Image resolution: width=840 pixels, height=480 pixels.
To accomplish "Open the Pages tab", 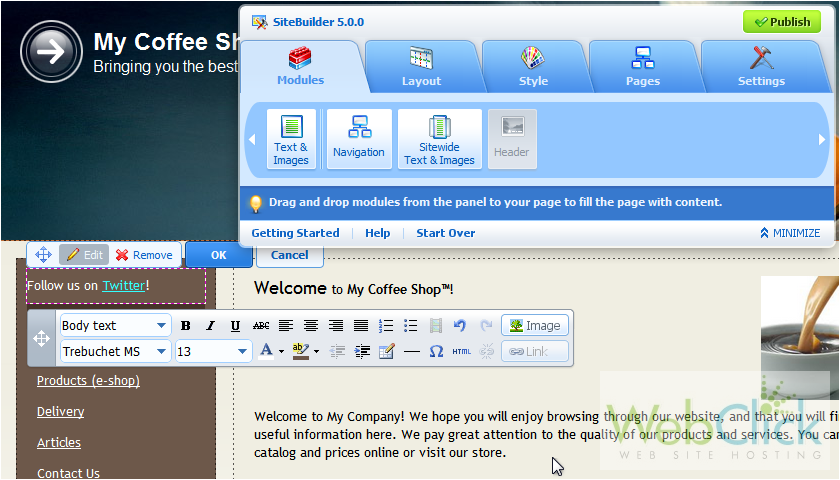I will coord(643,66).
